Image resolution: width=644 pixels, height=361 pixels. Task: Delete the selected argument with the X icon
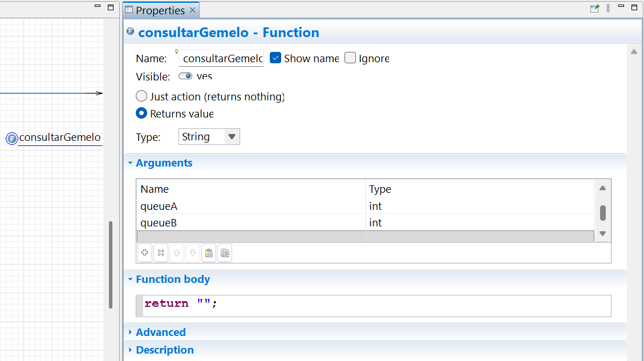[161, 253]
